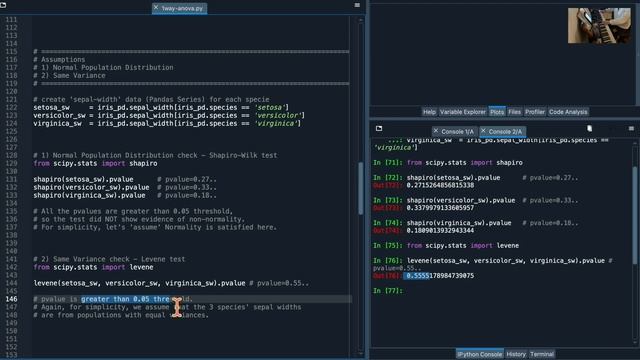Image resolution: width=640 pixels, height=360 pixels.
Task: Click 'from scipy.stats import shapiro' in editor
Action: 95,163
